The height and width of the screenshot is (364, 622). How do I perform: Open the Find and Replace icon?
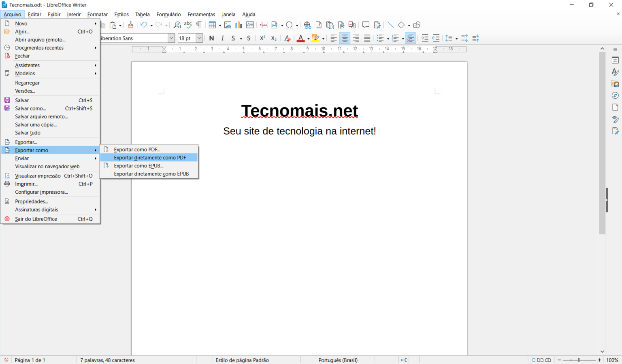[177, 25]
